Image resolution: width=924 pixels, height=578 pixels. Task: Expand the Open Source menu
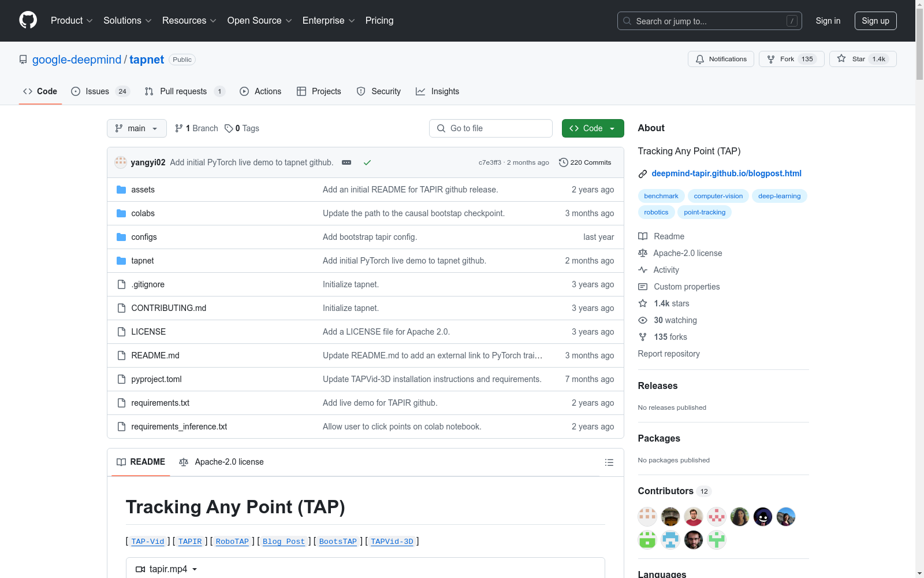pos(260,21)
